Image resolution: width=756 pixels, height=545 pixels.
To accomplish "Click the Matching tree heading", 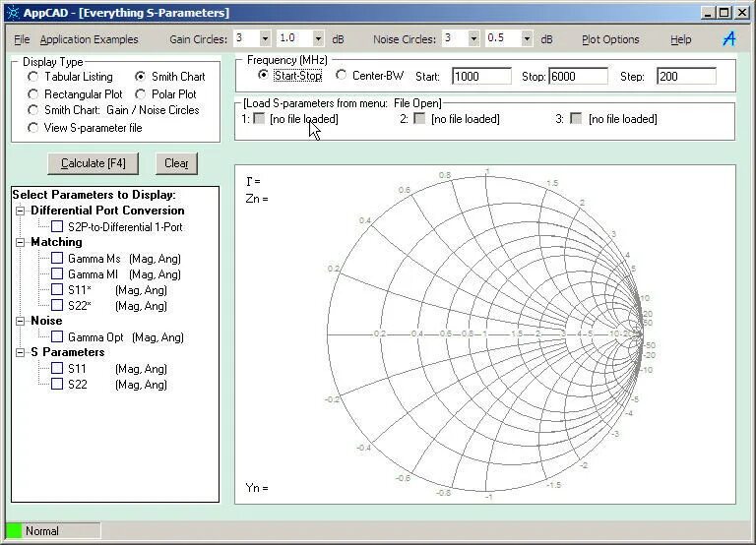I will click(x=56, y=242).
